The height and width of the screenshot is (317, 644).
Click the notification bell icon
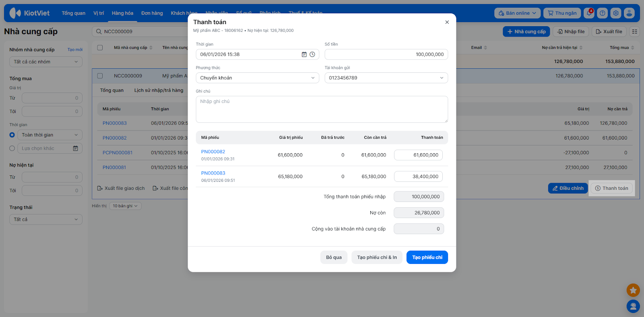point(589,13)
